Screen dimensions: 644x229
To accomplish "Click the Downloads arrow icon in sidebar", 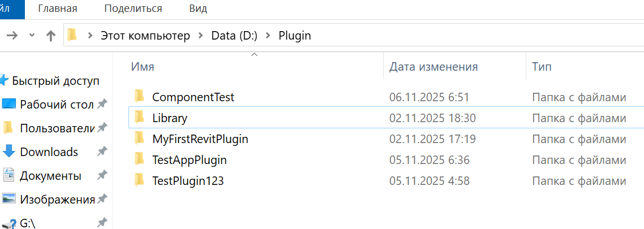I will 8,152.
